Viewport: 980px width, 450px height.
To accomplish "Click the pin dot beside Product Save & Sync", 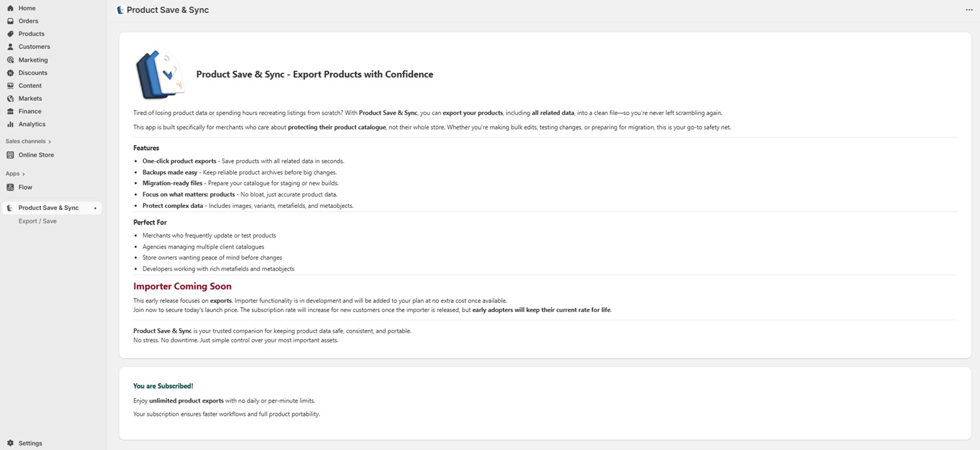I will [x=95, y=208].
